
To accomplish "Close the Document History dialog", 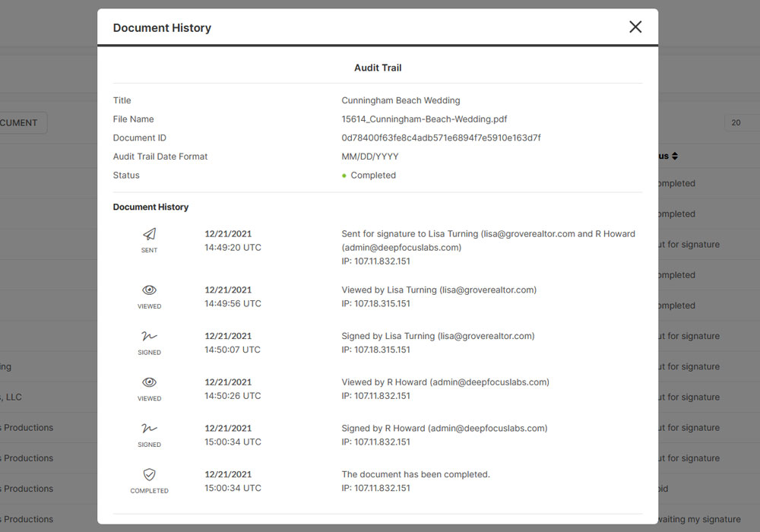I will [635, 27].
